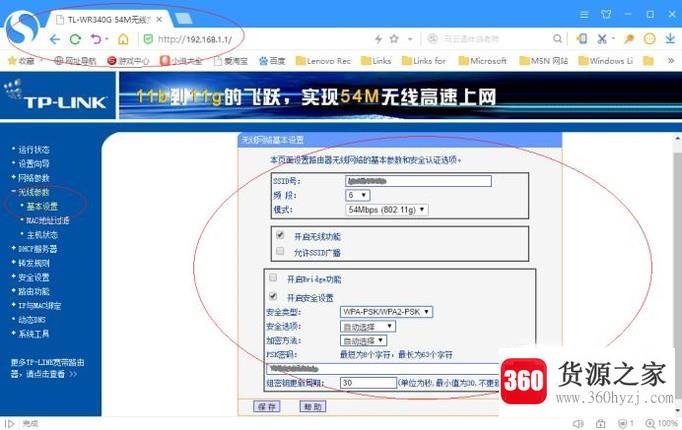This screenshot has width=682, height=430.
Task: Open the 游戏中心 bookmark
Action: pyautogui.click(x=128, y=61)
